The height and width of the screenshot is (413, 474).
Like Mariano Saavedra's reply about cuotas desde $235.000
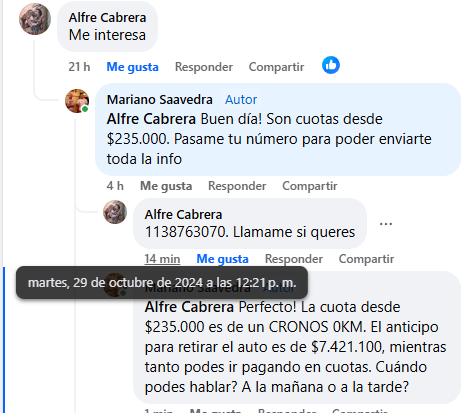click(x=166, y=186)
